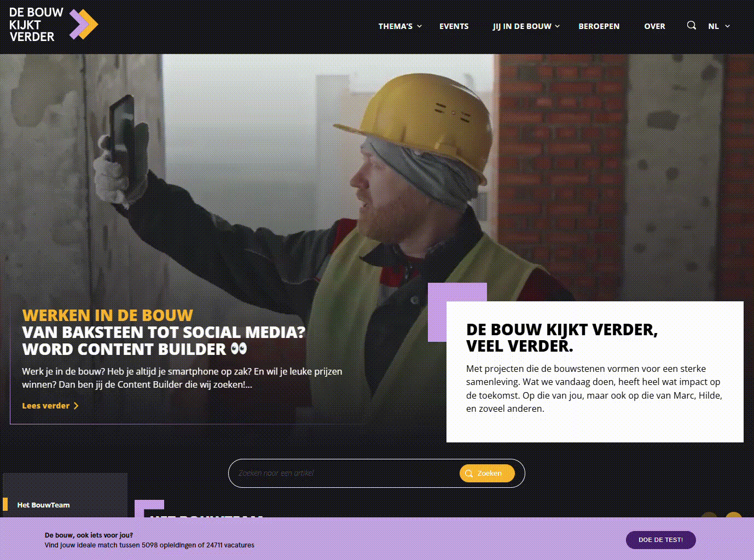Open the Werken in de bouw headline

click(x=108, y=316)
